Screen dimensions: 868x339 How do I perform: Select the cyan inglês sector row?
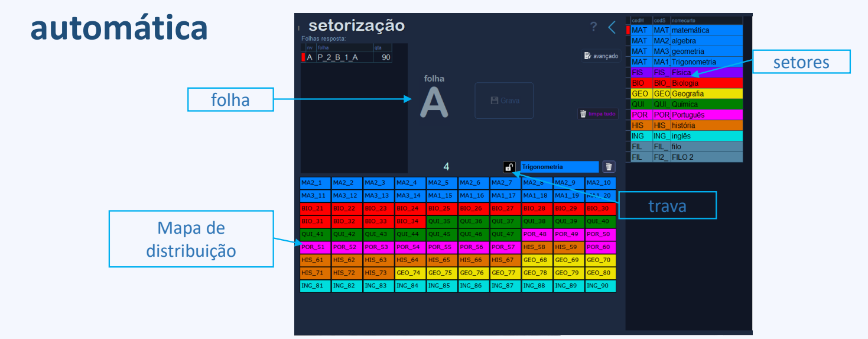pyautogui.click(x=684, y=136)
